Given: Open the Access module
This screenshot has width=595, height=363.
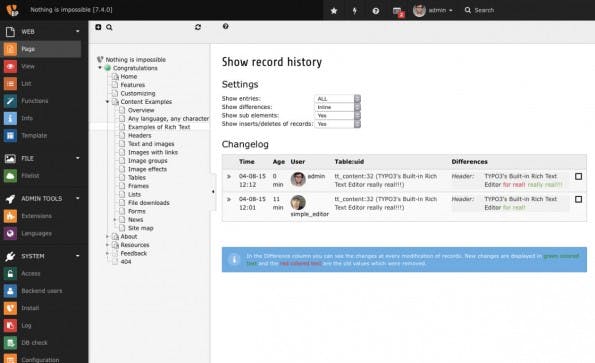Looking at the screenshot, I should 41,273.
